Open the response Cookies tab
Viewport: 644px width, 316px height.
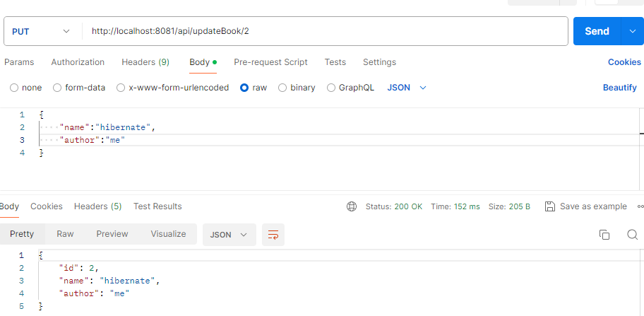[47, 206]
